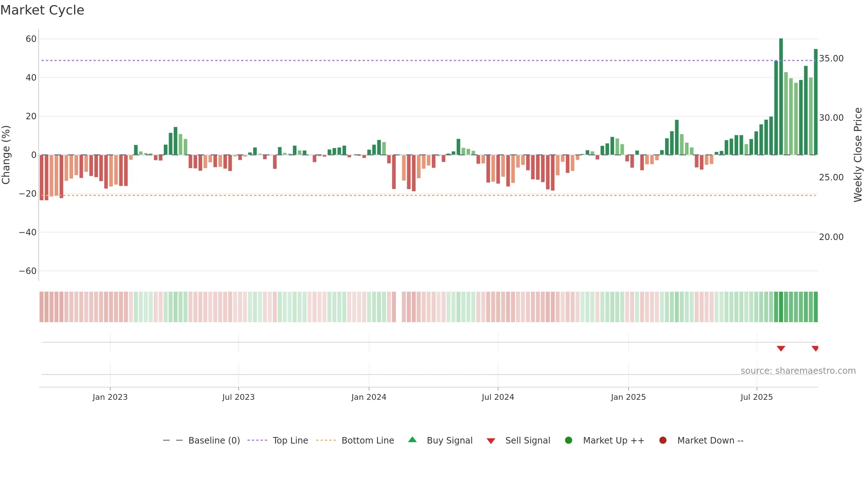Viewport: 868px width, 488px height.
Task: Click the Market Cycle chart title
Action: coord(42,10)
